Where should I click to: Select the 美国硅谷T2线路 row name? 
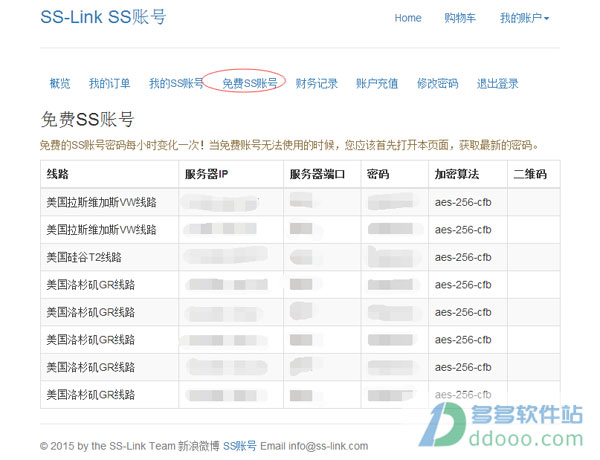84,257
